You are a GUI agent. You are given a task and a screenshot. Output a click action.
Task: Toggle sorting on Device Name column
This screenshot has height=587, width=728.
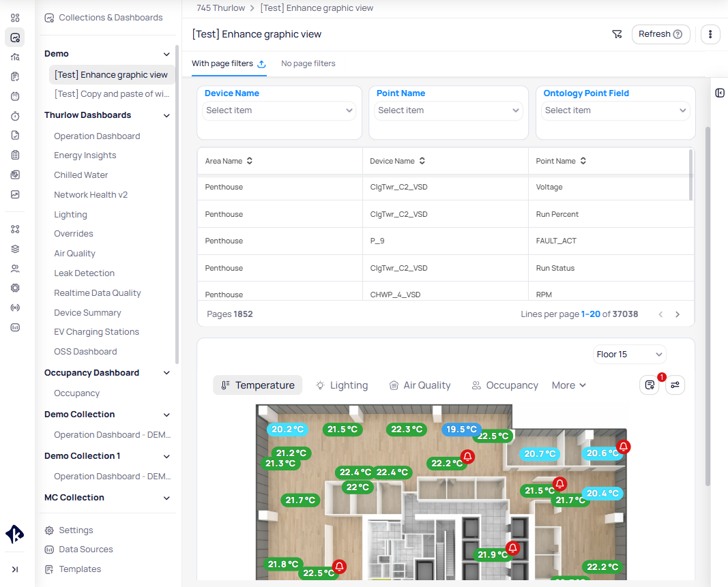point(422,161)
